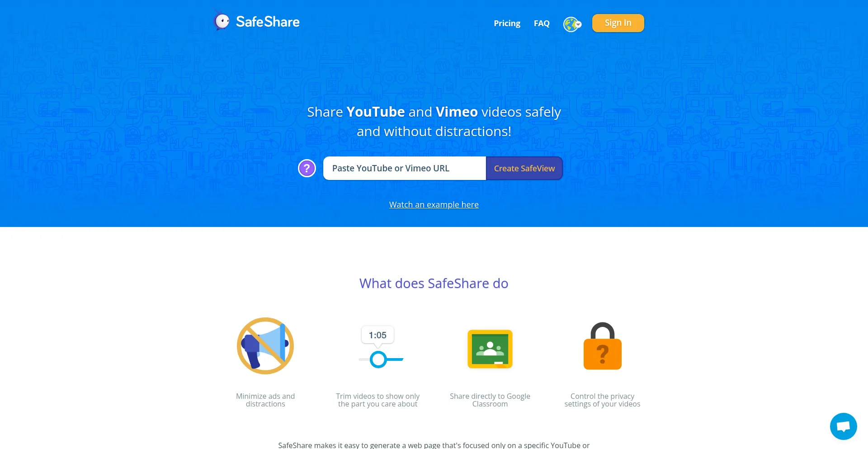Click the trim slider handle circle
868x449 pixels.
point(378,359)
